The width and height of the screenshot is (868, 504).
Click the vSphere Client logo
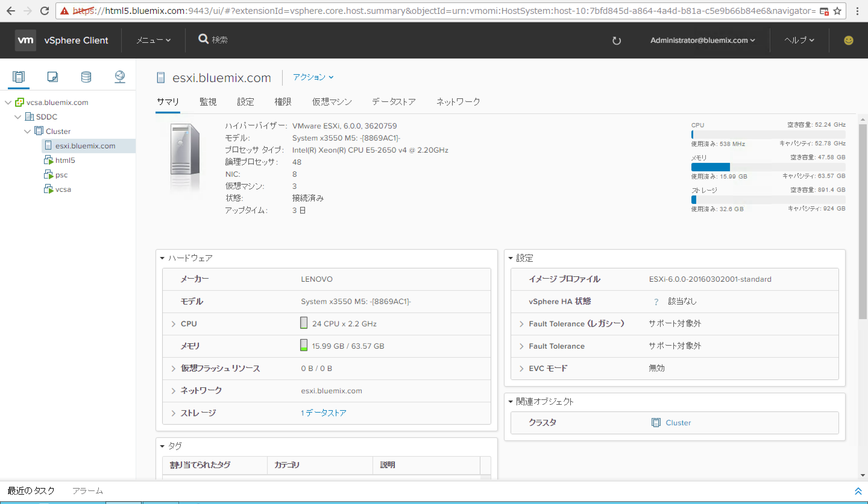click(25, 40)
